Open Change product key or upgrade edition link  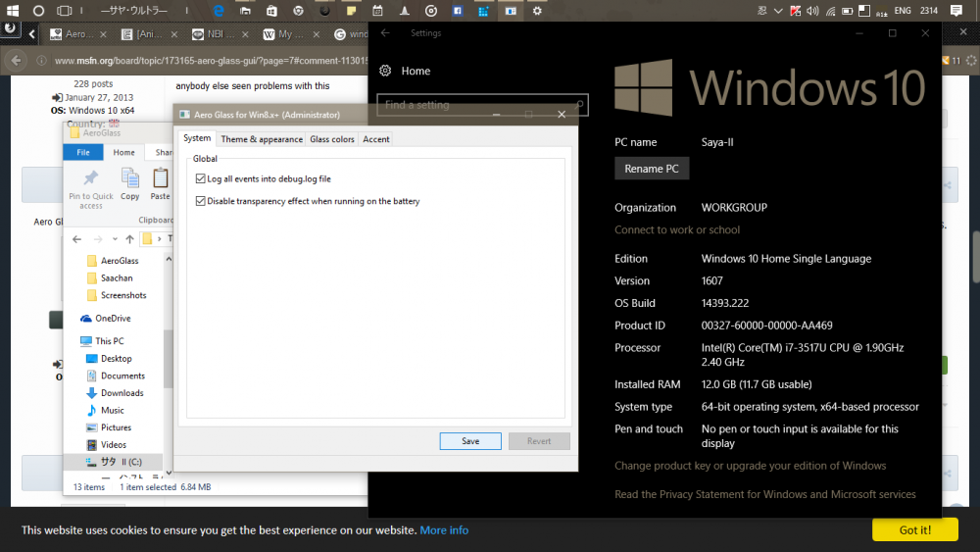coord(750,465)
